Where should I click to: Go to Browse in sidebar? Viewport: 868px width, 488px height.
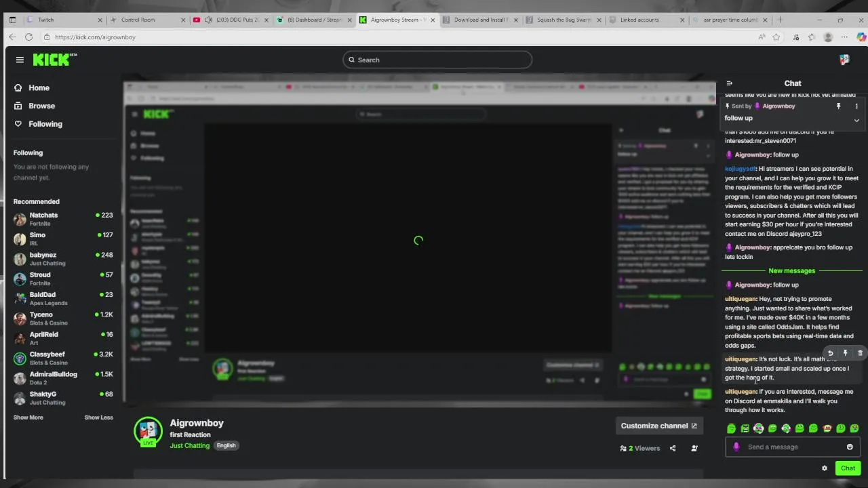coord(35,106)
